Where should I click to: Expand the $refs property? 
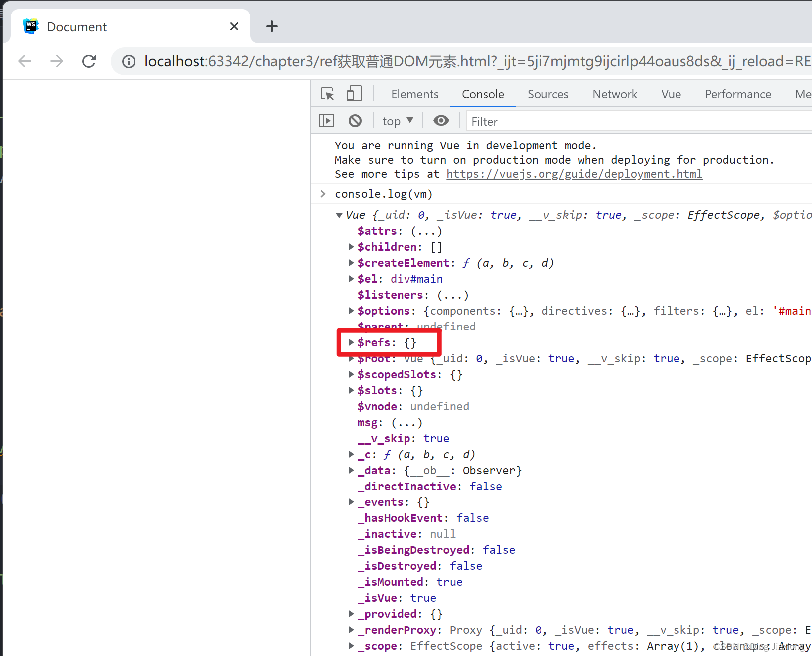351,342
